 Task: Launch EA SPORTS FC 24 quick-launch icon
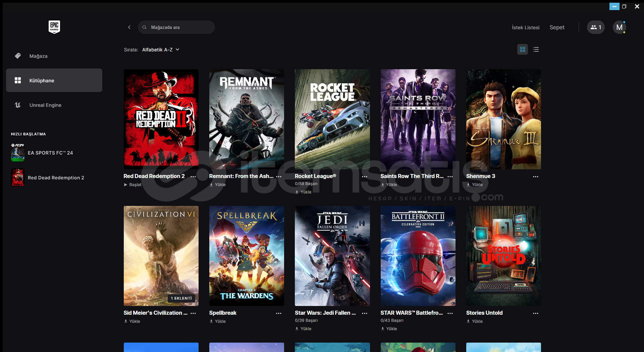18,152
